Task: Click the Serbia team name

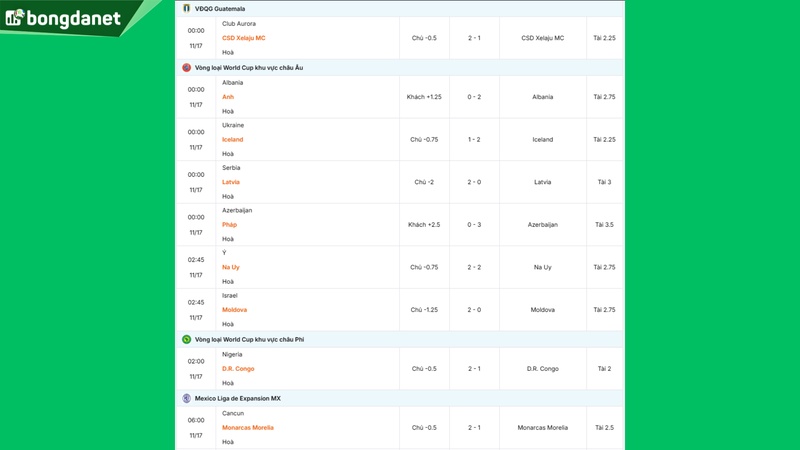Action: coord(231,168)
